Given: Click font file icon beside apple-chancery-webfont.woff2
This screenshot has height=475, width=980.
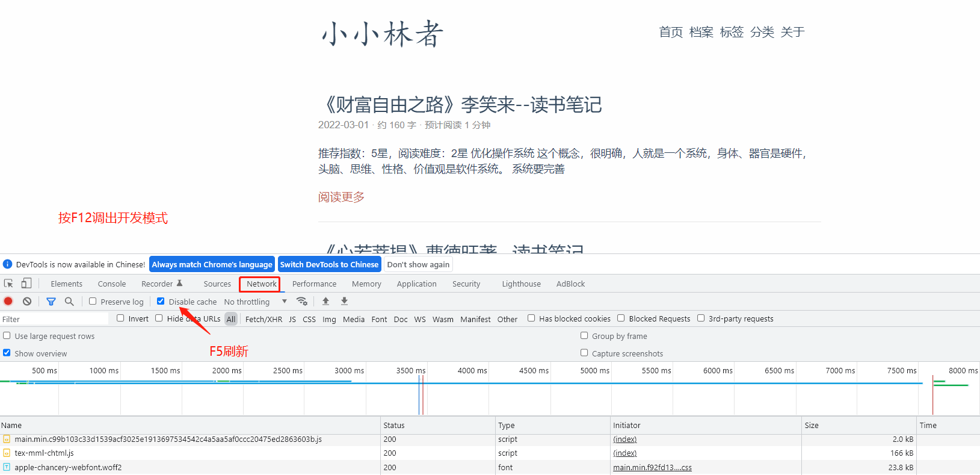Looking at the screenshot, I should tap(7, 467).
